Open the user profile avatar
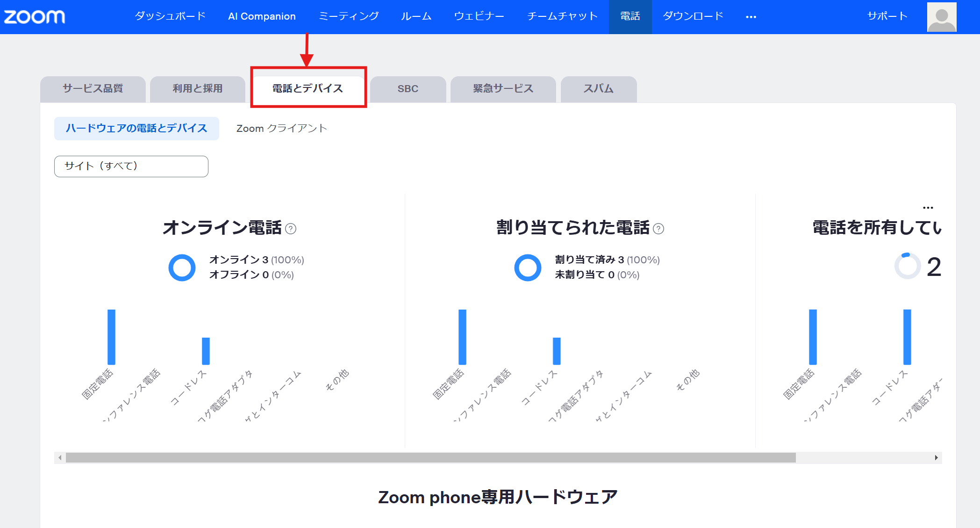 pyautogui.click(x=942, y=17)
